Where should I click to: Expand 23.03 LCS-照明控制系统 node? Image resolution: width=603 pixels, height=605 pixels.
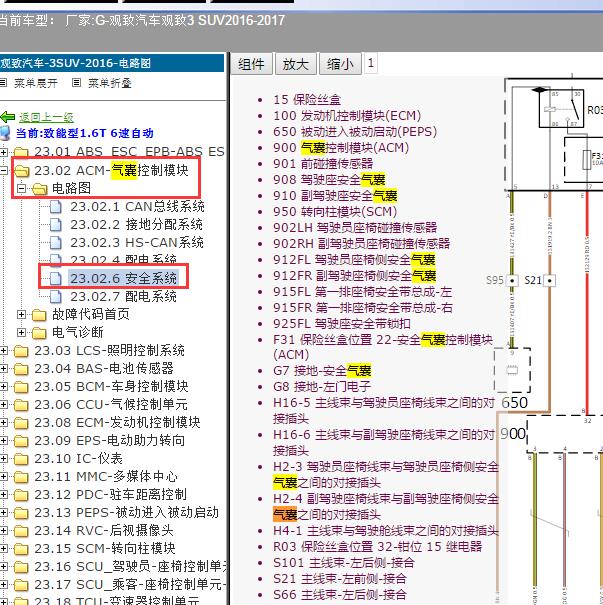click(4, 351)
